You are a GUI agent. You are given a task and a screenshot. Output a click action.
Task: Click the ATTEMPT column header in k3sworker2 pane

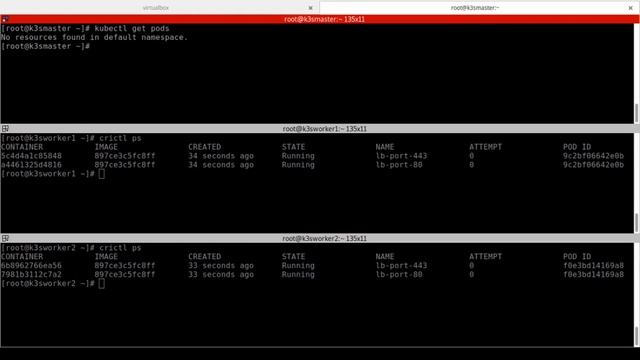tap(485, 257)
